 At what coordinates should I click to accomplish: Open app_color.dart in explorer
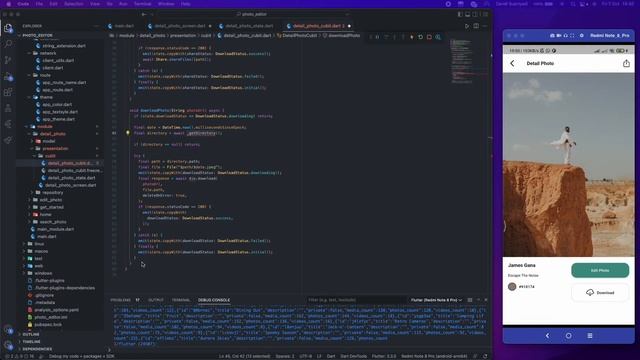coord(57,104)
